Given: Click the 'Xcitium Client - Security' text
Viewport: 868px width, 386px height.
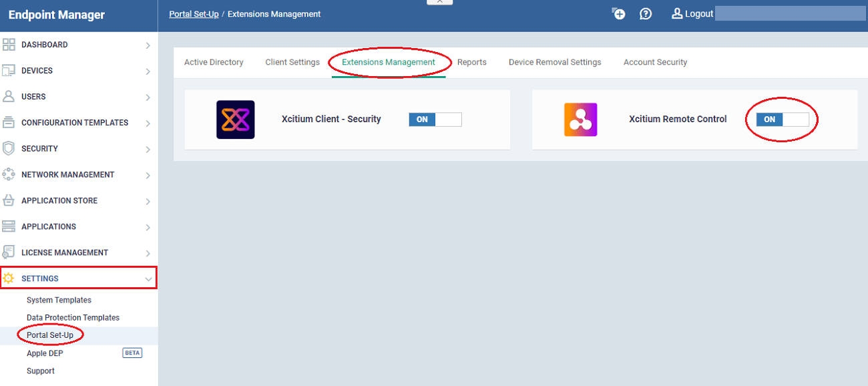Looking at the screenshot, I should coord(331,120).
